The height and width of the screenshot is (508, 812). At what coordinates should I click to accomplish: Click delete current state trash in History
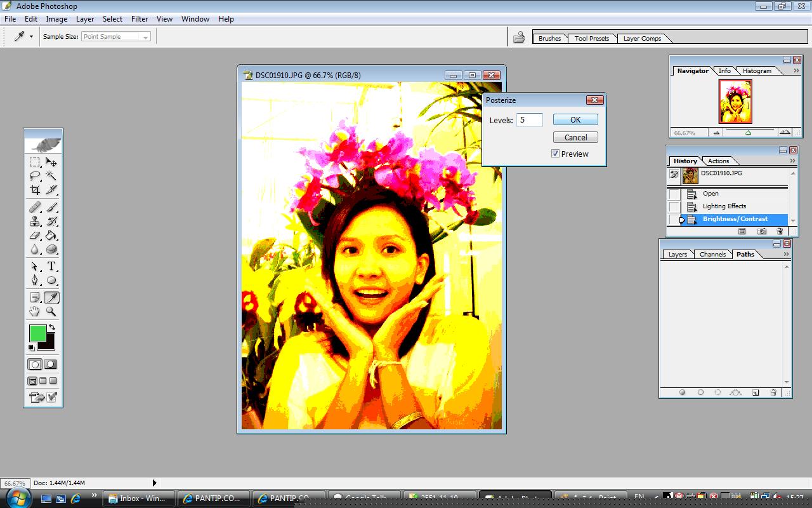pyautogui.click(x=780, y=232)
